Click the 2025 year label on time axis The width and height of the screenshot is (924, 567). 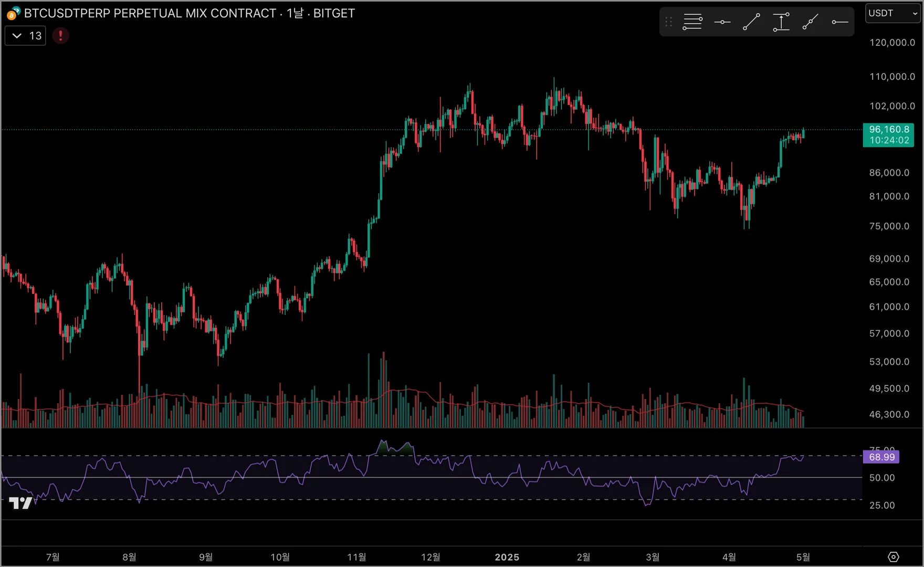pyautogui.click(x=507, y=557)
